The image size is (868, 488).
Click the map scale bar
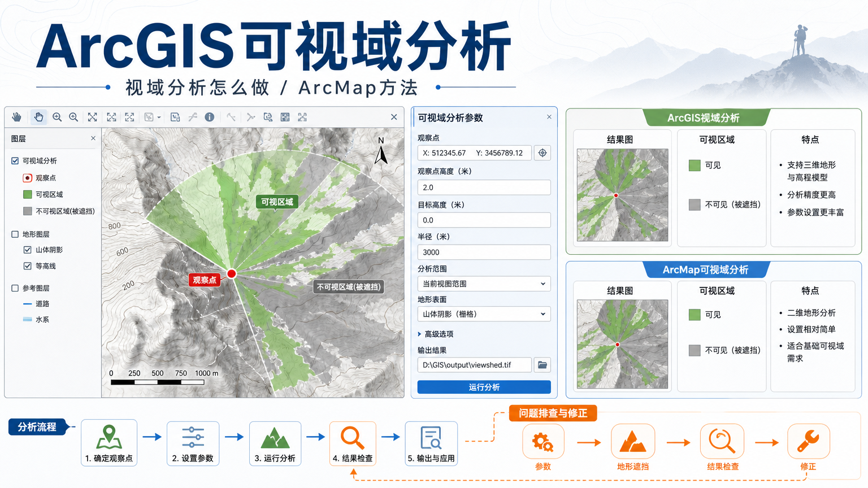(157, 382)
